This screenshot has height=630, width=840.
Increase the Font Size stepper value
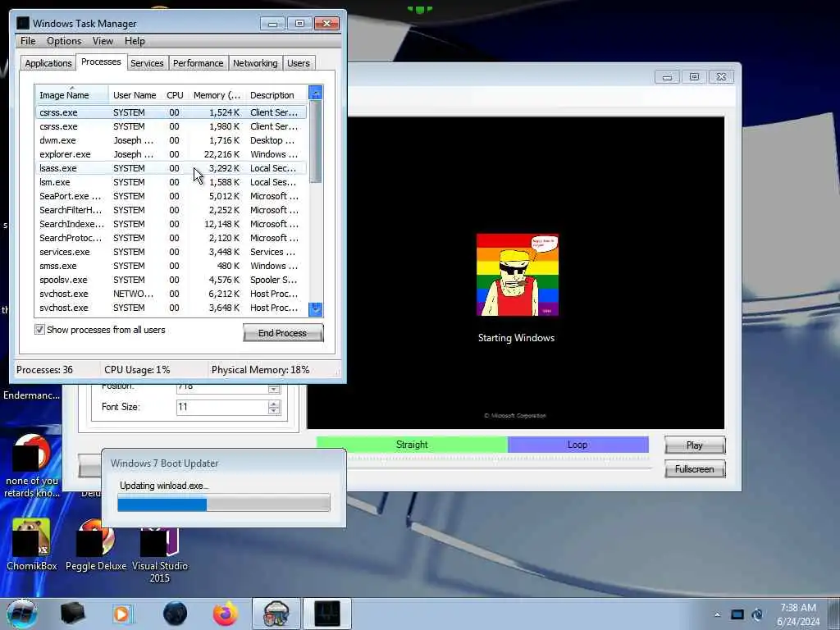[274, 404]
